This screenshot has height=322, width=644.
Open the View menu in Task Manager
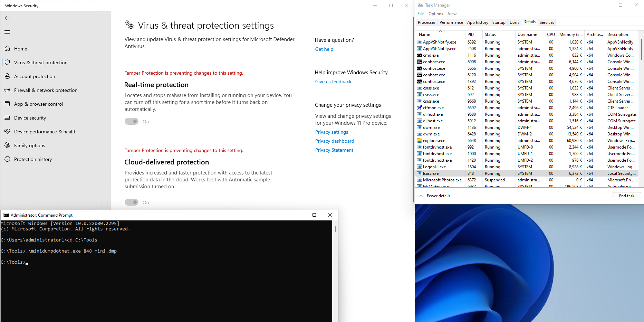(452, 14)
